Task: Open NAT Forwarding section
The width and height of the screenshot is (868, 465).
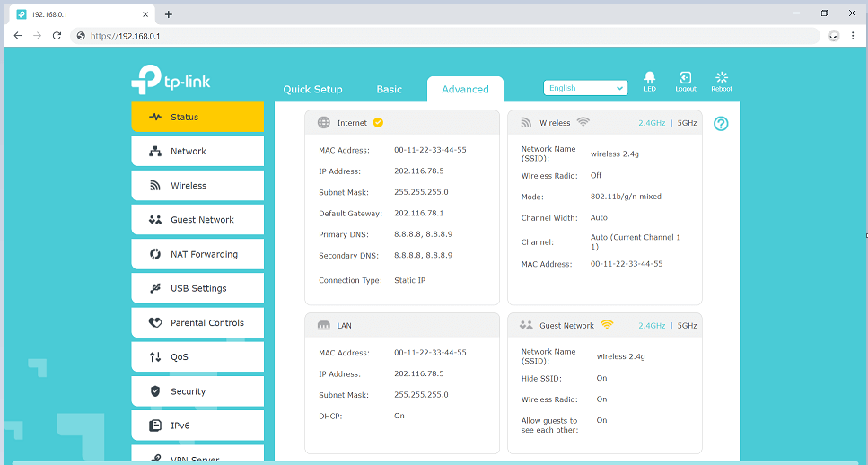Action: point(197,254)
